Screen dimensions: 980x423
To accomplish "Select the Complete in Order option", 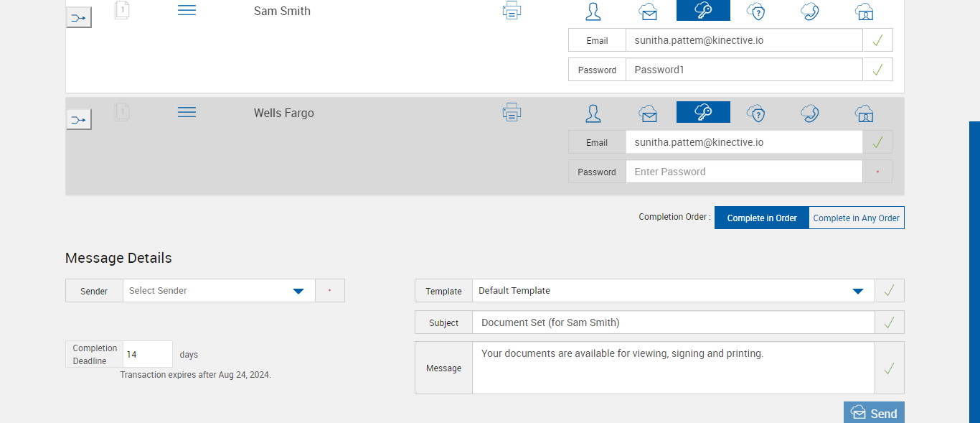I will [761, 218].
